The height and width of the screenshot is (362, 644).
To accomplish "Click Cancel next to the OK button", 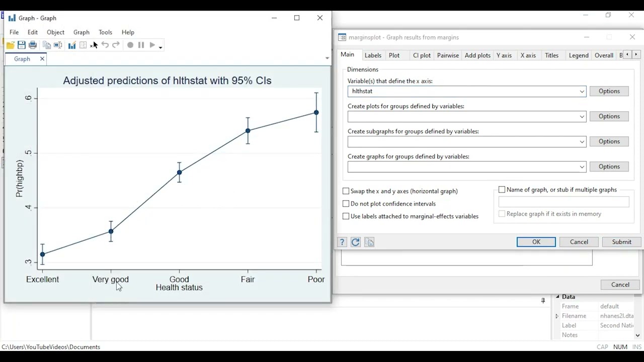I will tap(579, 242).
